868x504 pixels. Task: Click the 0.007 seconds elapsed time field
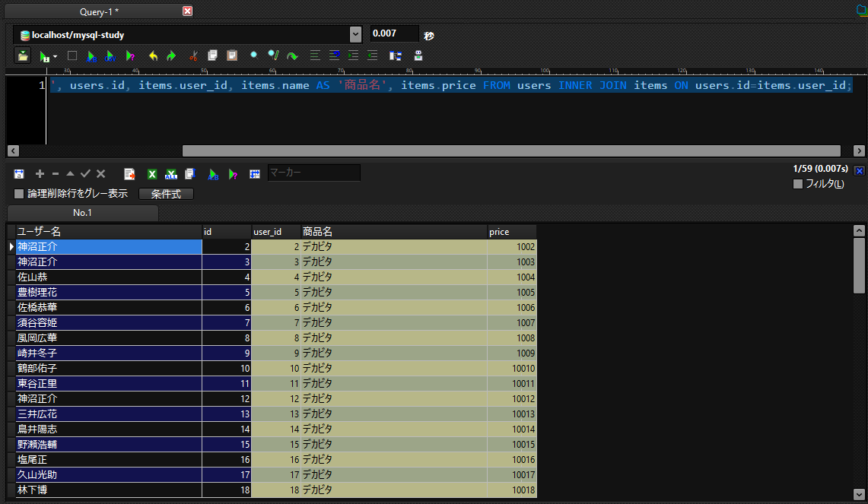pyautogui.click(x=394, y=33)
